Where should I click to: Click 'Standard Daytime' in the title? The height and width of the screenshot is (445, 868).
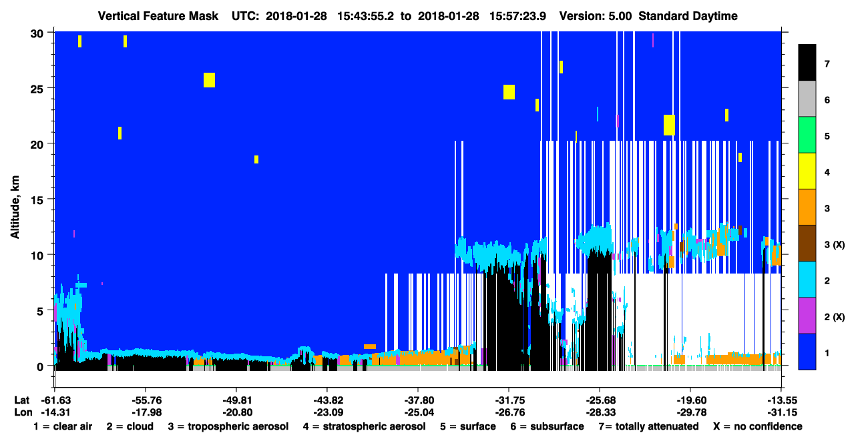coord(688,16)
